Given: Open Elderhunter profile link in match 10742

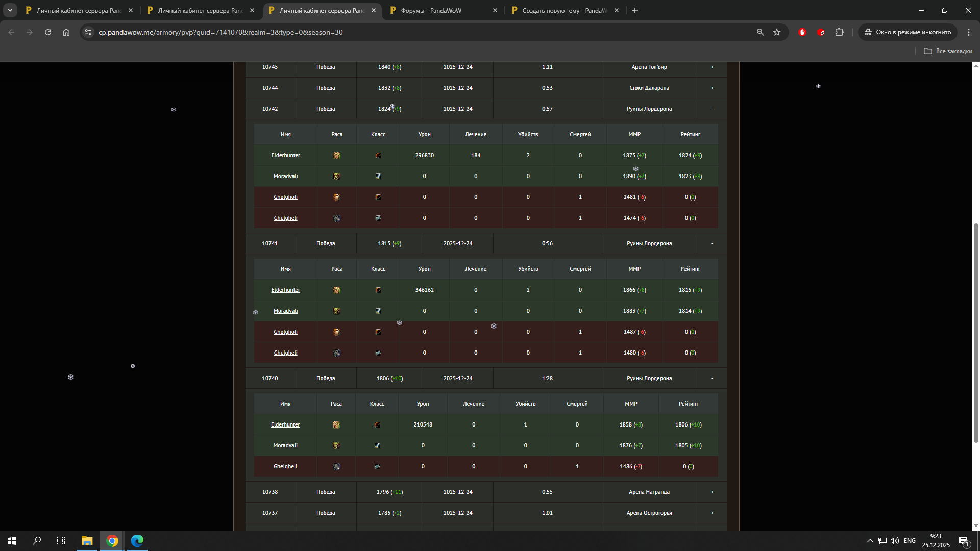Looking at the screenshot, I should pos(285,155).
